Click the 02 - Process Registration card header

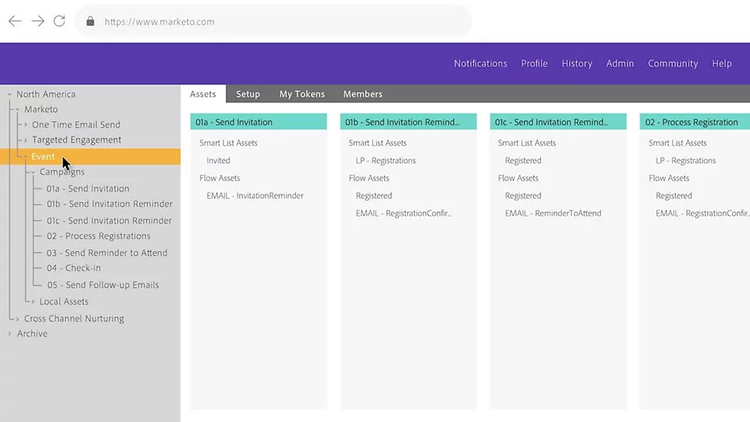694,122
